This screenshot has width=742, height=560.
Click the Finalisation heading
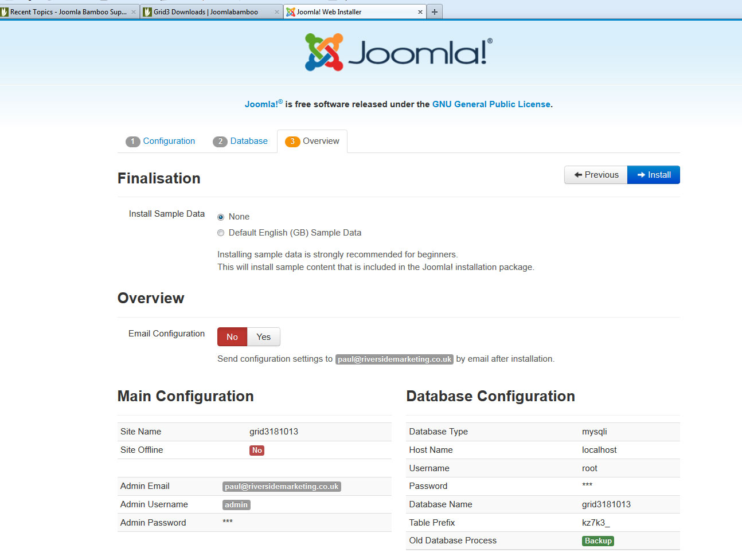click(159, 178)
